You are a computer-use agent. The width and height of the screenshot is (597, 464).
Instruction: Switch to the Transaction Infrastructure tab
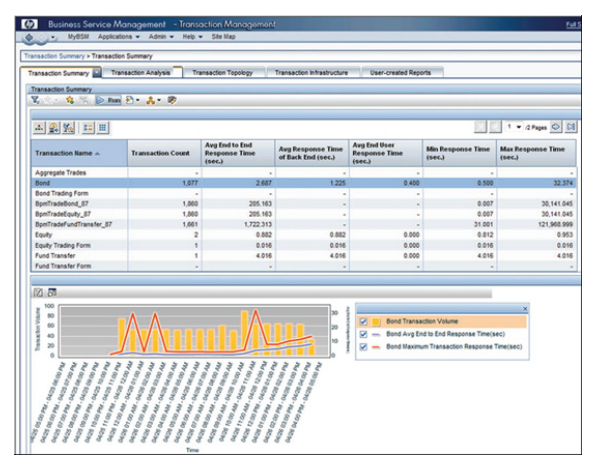[311, 73]
